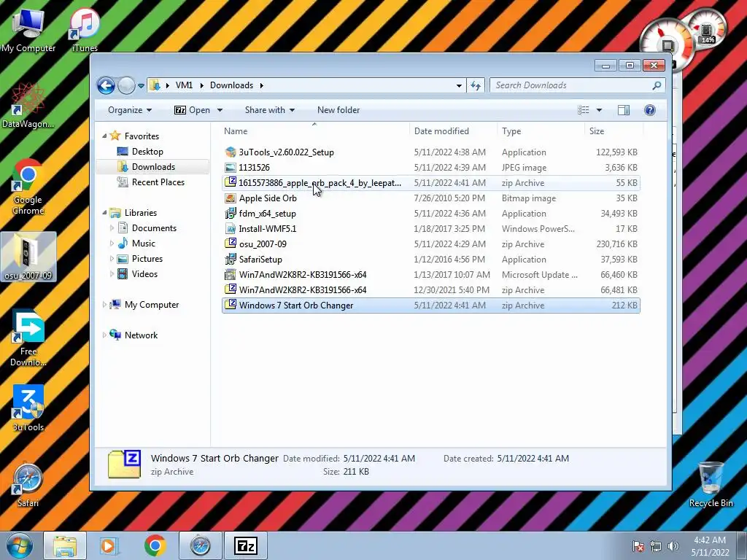Image resolution: width=747 pixels, height=560 pixels.
Task: Switch to Safari on the taskbar
Action: [x=200, y=545]
